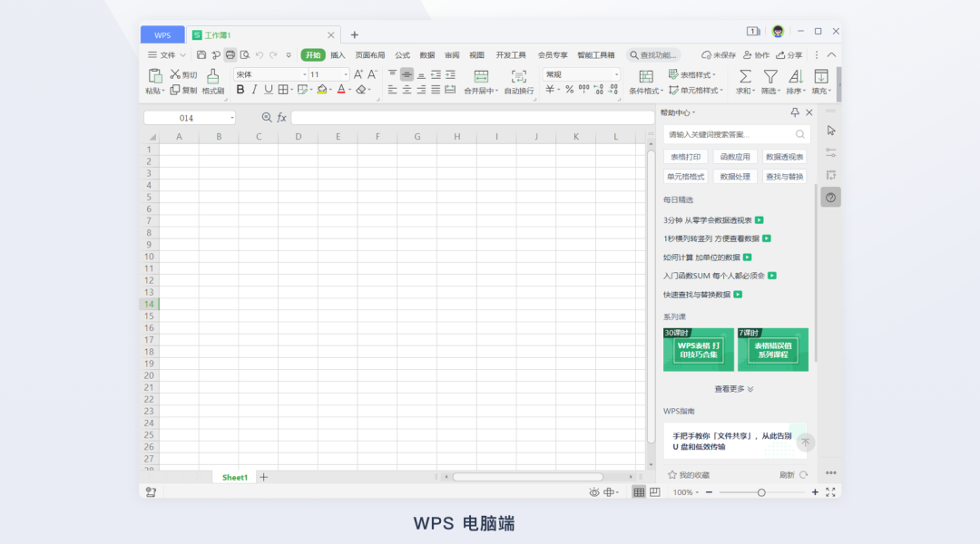Click the zoom slider handle

point(761,492)
